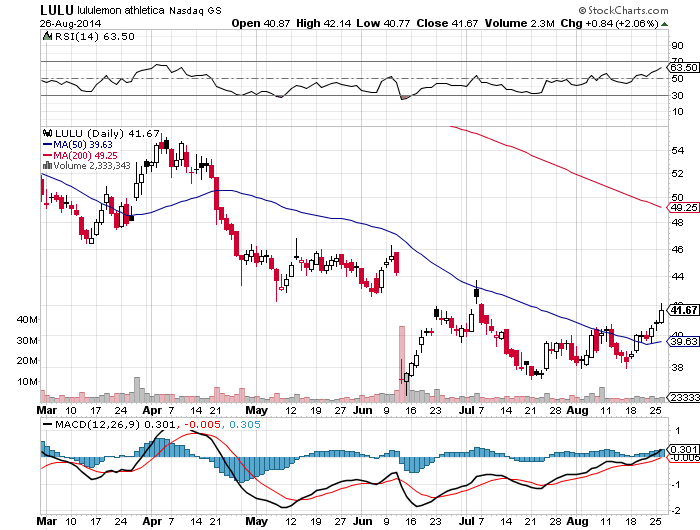Click the red line marker before MA(200)
This screenshot has height=530, width=700.
pos(47,155)
